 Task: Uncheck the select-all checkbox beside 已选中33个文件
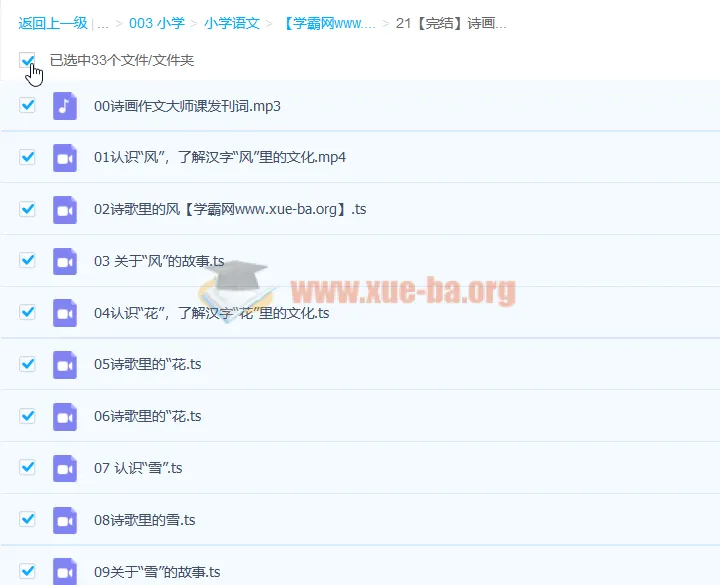[x=28, y=60]
